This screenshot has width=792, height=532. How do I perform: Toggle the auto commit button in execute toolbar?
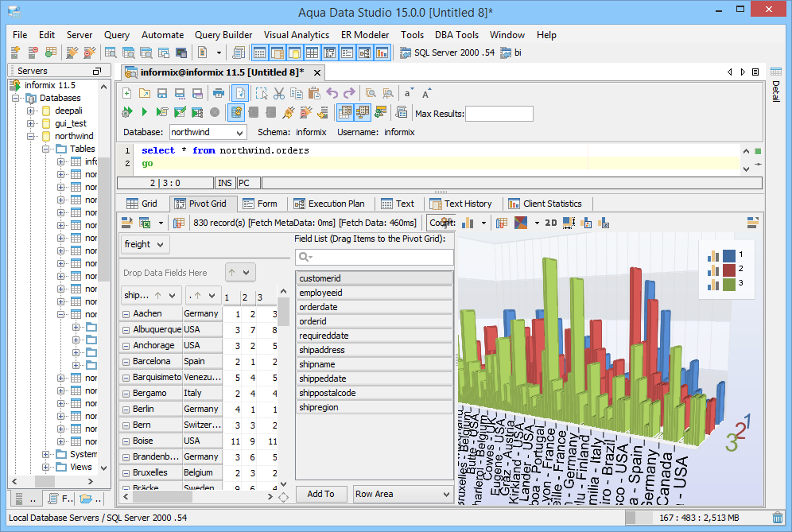[236, 112]
